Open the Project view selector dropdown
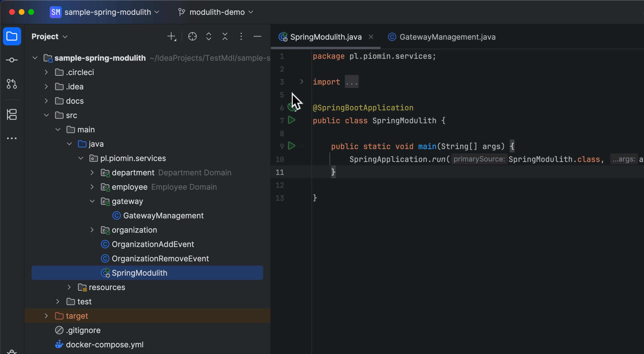644x354 pixels. 50,36
